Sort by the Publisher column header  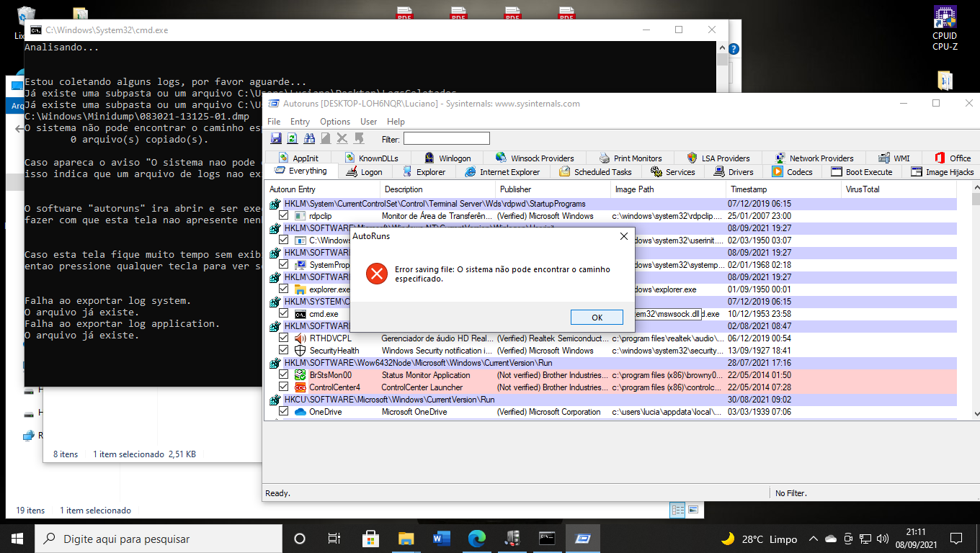click(x=553, y=189)
